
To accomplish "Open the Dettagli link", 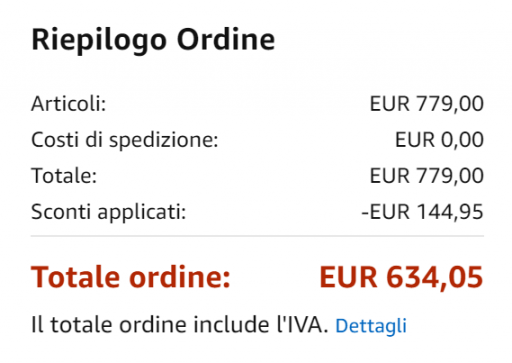I will pyautogui.click(x=371, y=325).
